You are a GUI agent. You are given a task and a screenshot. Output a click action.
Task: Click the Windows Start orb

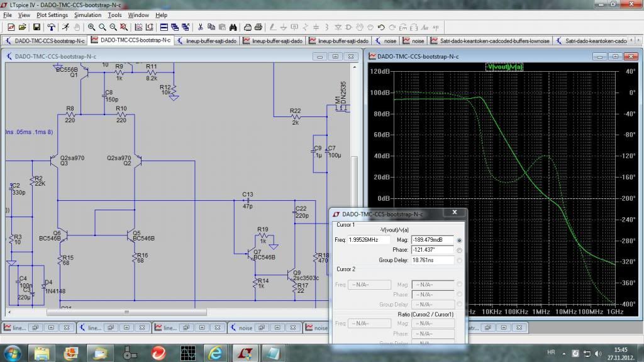tap(13, 353)
